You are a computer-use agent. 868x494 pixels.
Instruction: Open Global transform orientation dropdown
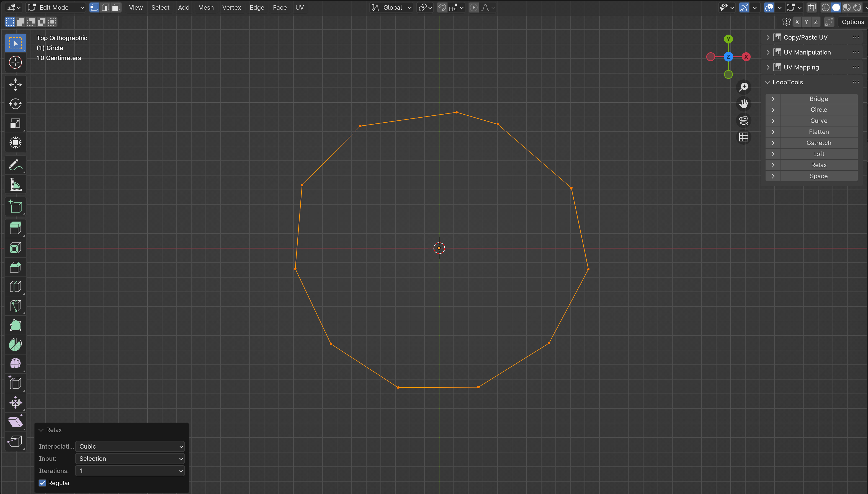point(391,7)
